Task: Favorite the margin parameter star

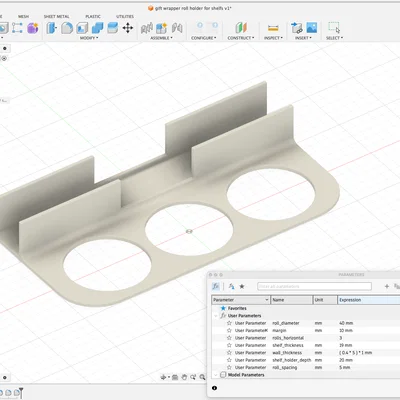Action: [229, 330]
